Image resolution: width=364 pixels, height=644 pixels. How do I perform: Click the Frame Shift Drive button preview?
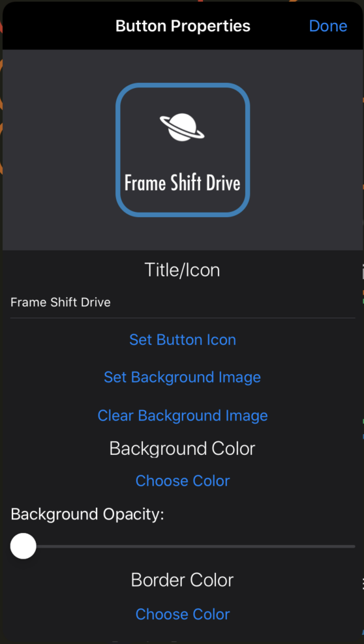click(183, 150)
